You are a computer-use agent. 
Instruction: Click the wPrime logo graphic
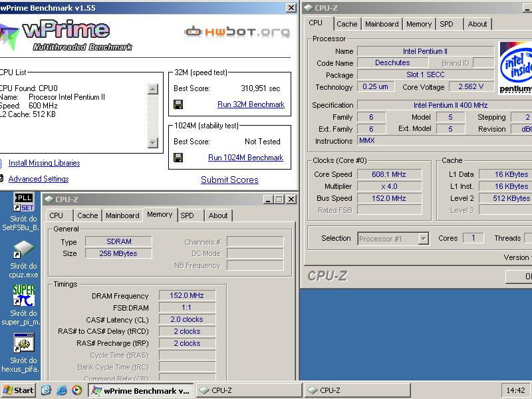coord(65,35)
